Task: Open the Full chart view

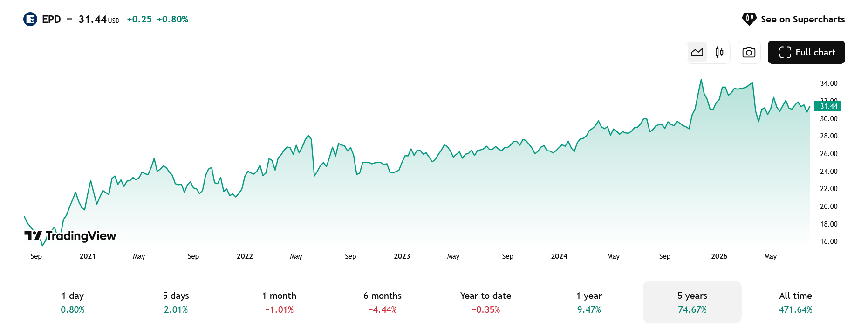Action: 806,52
